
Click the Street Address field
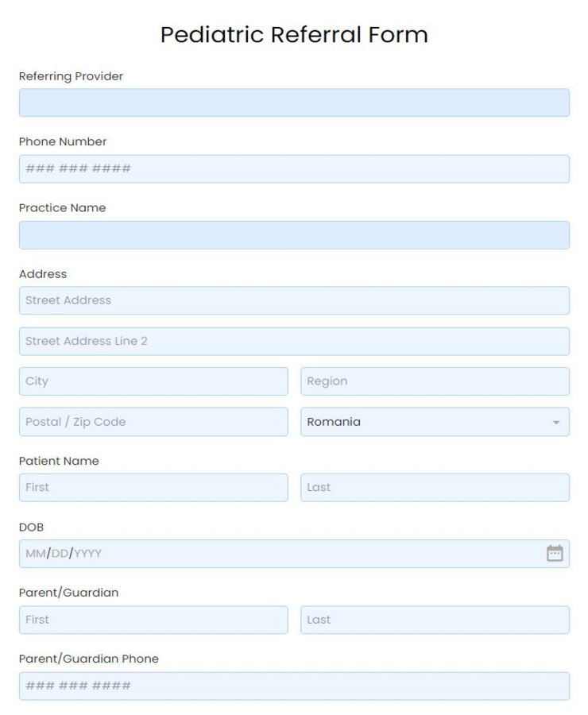tap(294, 300)
